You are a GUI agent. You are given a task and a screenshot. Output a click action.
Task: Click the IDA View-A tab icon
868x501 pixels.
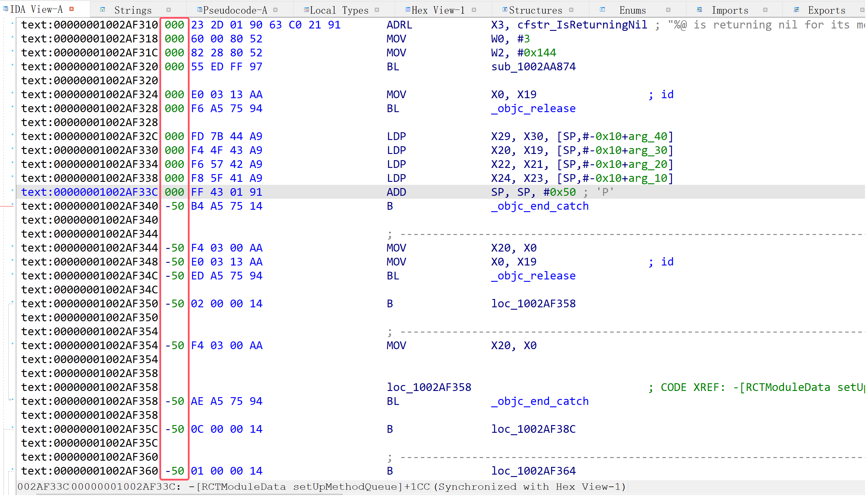[x=6, y=9]
